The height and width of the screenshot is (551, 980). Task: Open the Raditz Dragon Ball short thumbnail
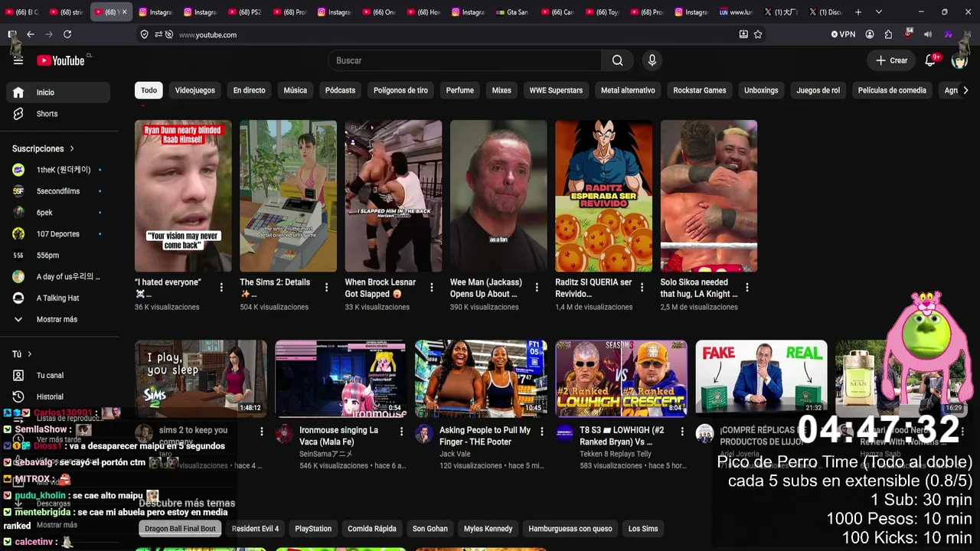tap(603, 196)
